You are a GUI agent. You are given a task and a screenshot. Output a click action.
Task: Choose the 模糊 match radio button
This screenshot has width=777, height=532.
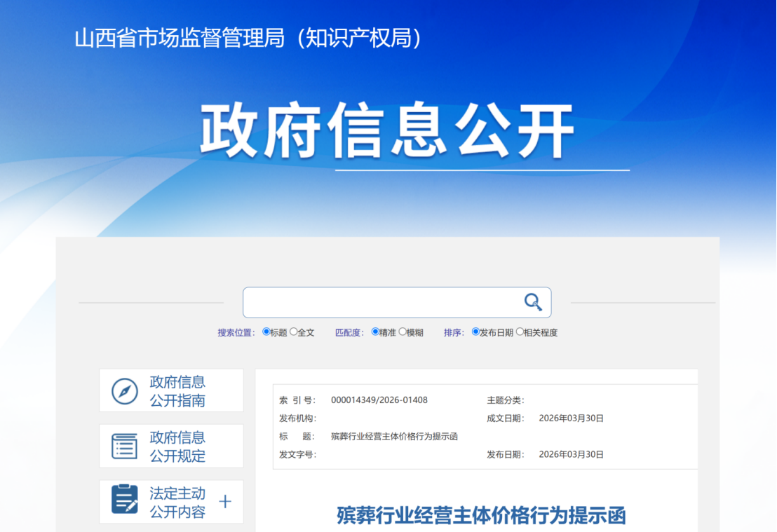403,332
